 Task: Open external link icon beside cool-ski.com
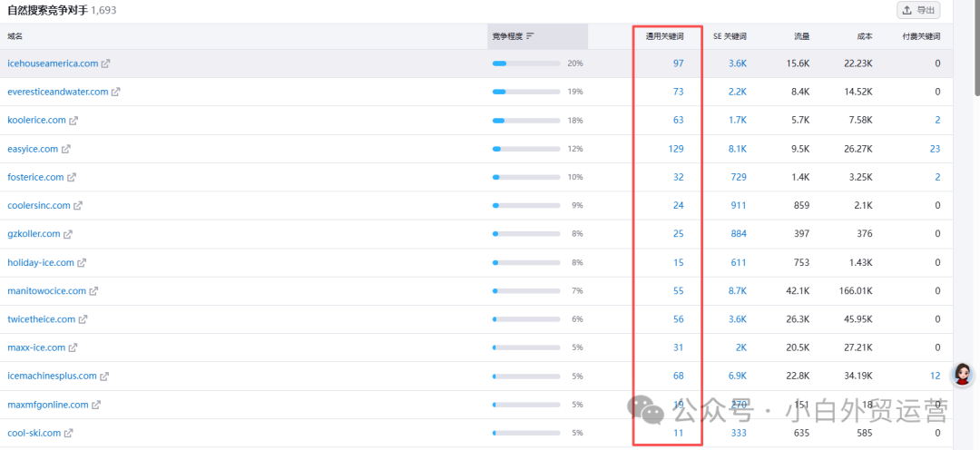click(69, 433)
